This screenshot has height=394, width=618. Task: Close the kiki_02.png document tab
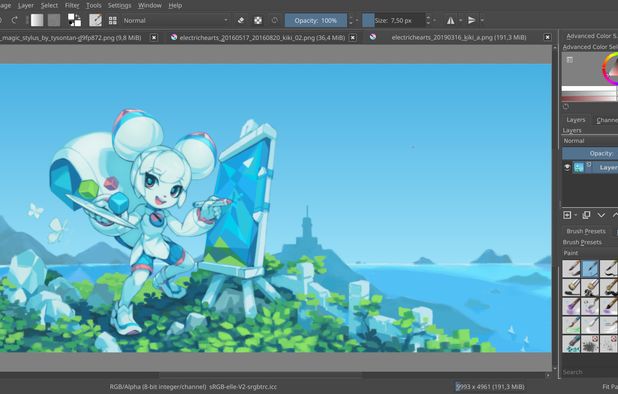pos(353,37)
